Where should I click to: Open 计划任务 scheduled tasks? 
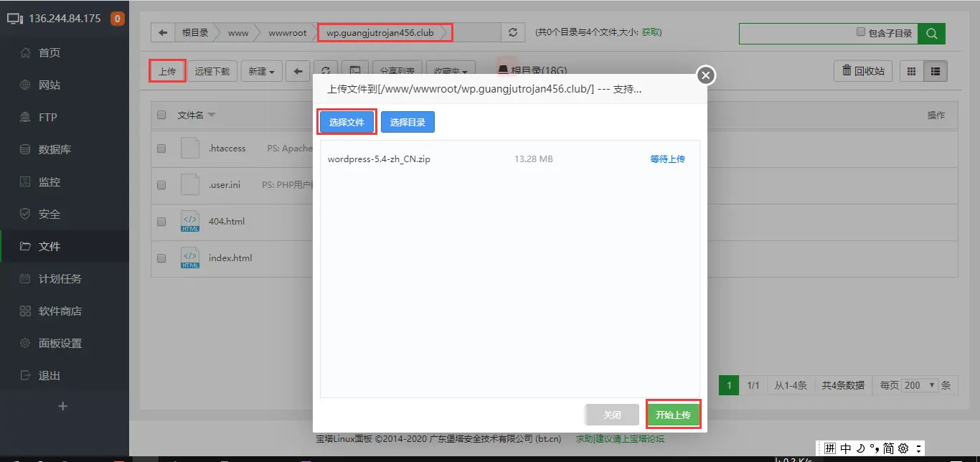pyautogui.click(x=60, y=278)
